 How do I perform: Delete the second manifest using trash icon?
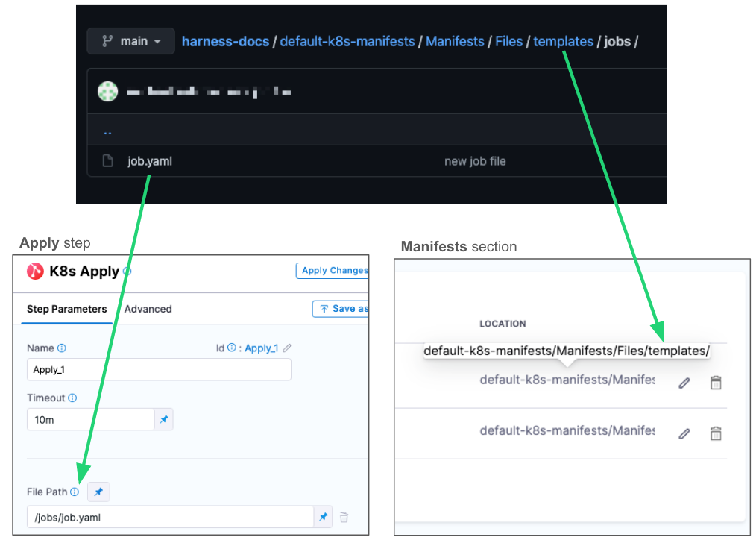pyautogui.click(x=716, y=433)
